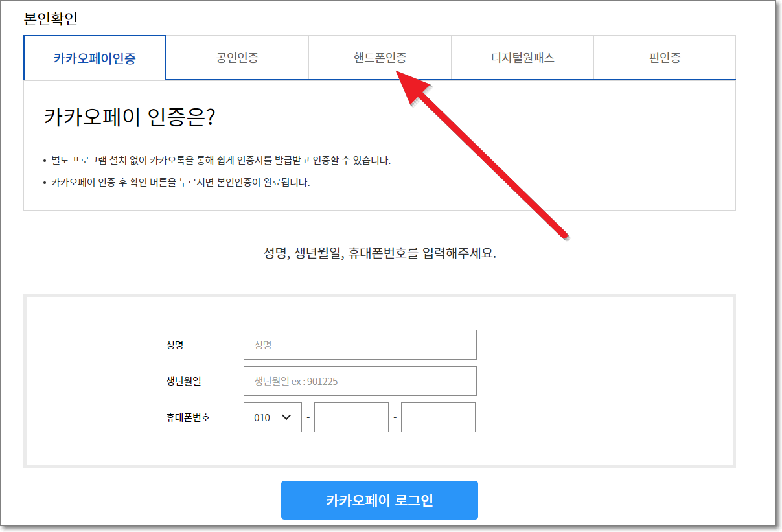Click the 성명 name input field
This screenshot has height=532, width=782.
click(x=360, y=345)
